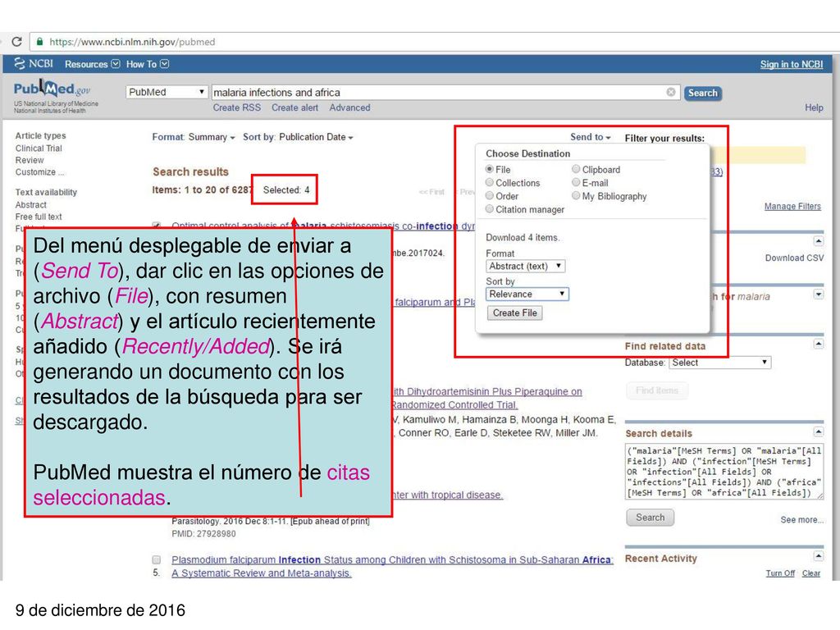Click Clear in Recent Activity
Image resolution: width=840 pixels, height=630 pixels.
coord(811,573)
